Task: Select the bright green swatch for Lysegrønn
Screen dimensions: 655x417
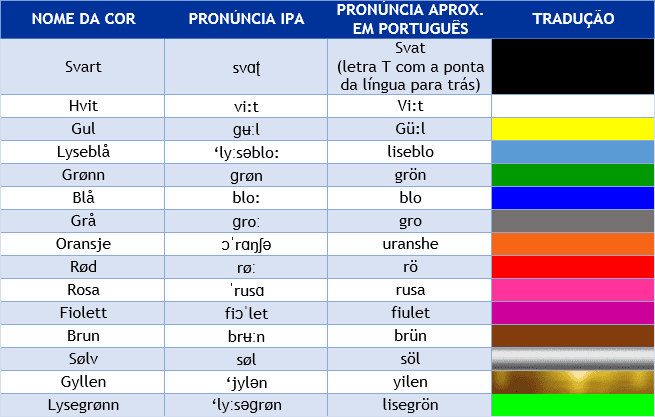Action: coord(573,404)
